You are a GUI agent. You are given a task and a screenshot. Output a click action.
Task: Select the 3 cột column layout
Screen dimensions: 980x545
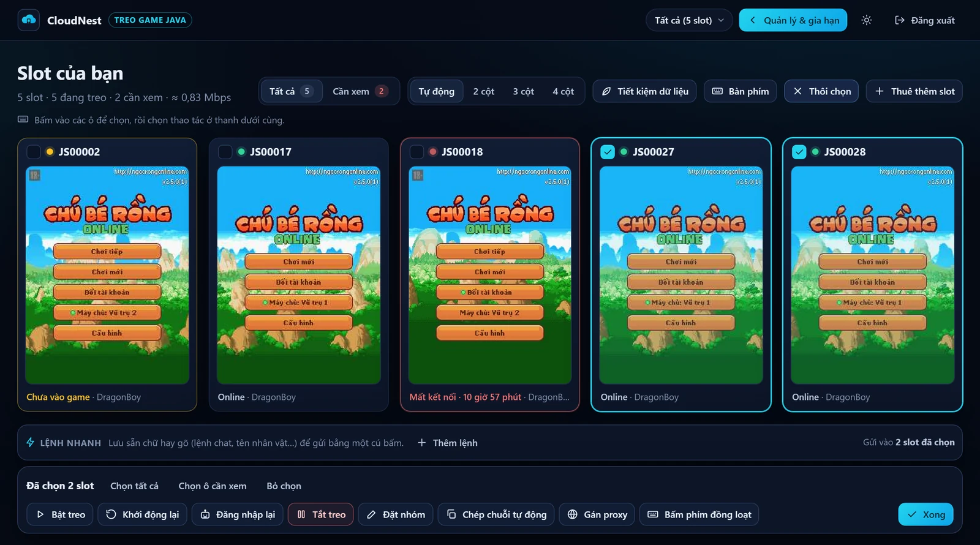(x=524, y=91)
